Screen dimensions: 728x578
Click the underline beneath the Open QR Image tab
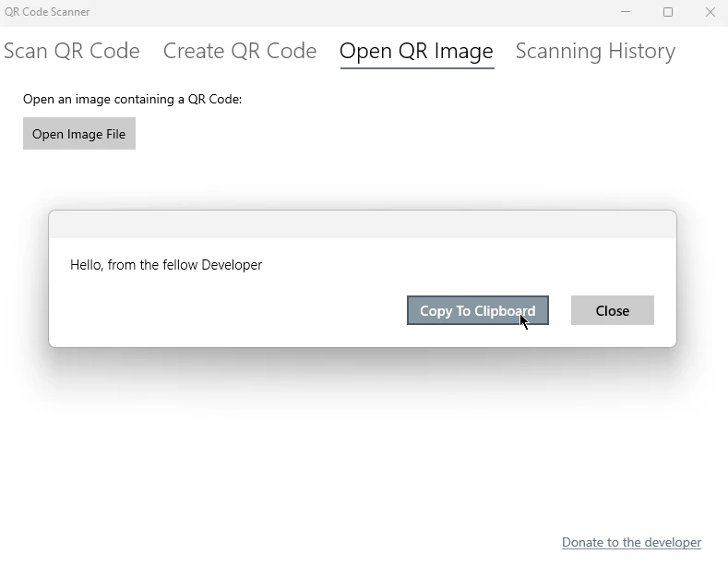(x=417, y=68)
